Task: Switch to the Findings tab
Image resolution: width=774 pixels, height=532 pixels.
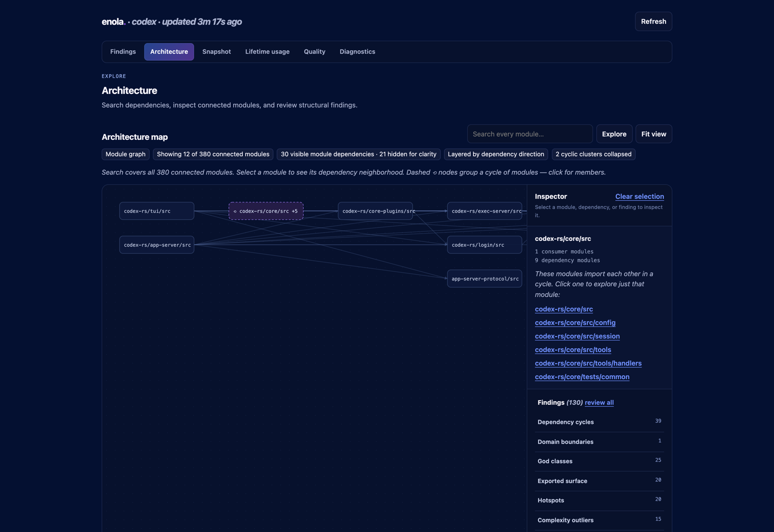Action: (123, 52)
